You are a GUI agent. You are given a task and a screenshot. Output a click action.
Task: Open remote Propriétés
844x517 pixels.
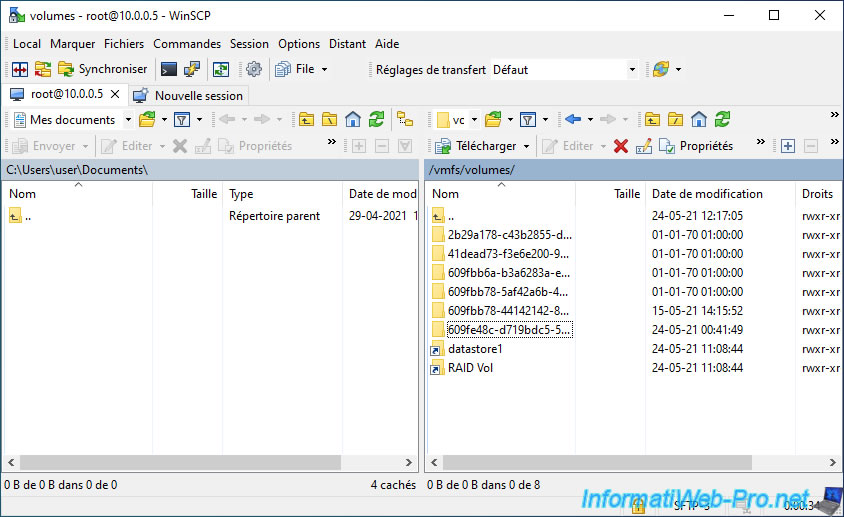tap(696, 146)
